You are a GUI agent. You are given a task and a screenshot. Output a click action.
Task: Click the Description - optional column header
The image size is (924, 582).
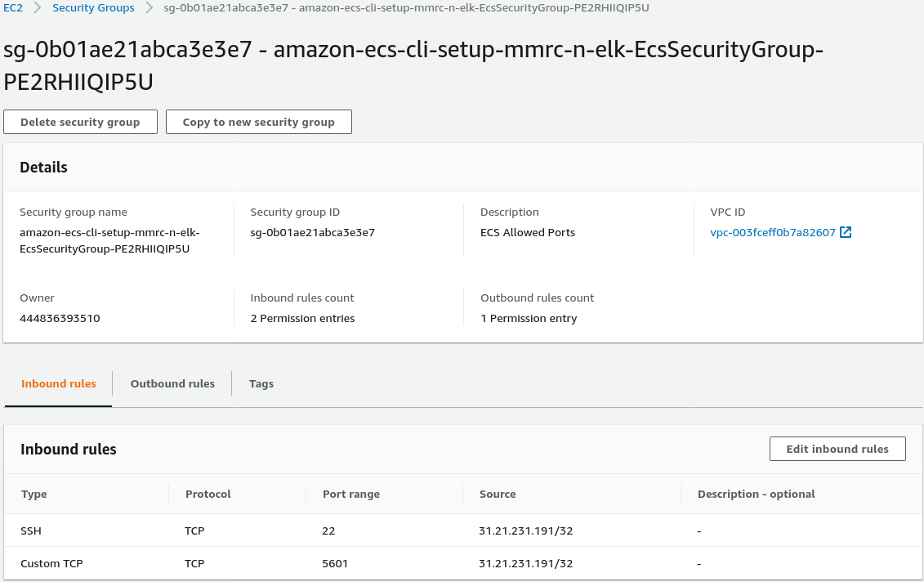coord(757,494)
